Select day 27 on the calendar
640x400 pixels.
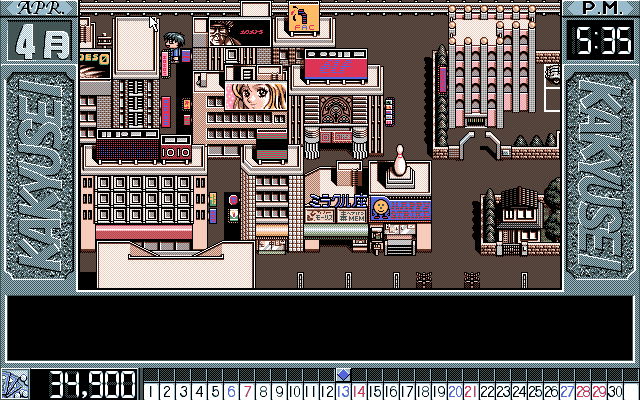(567, 391)
